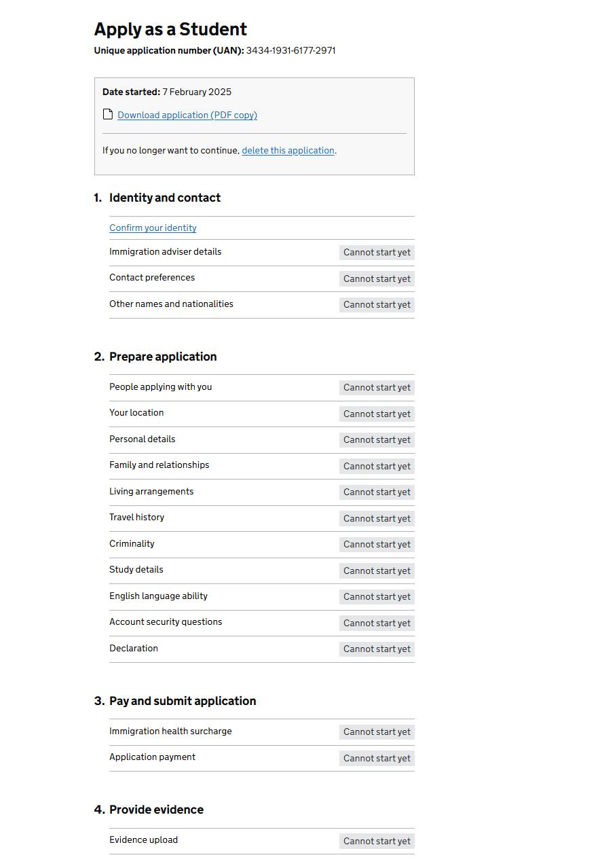The image size is (602, 868).
Task: Click Immigration health surcharge task
Action: 170,731
